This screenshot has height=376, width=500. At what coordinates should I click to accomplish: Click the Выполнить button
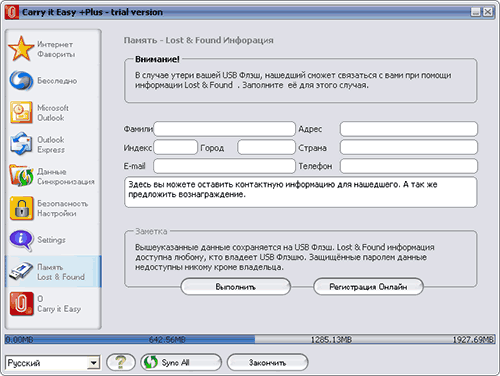coord(236,287)
